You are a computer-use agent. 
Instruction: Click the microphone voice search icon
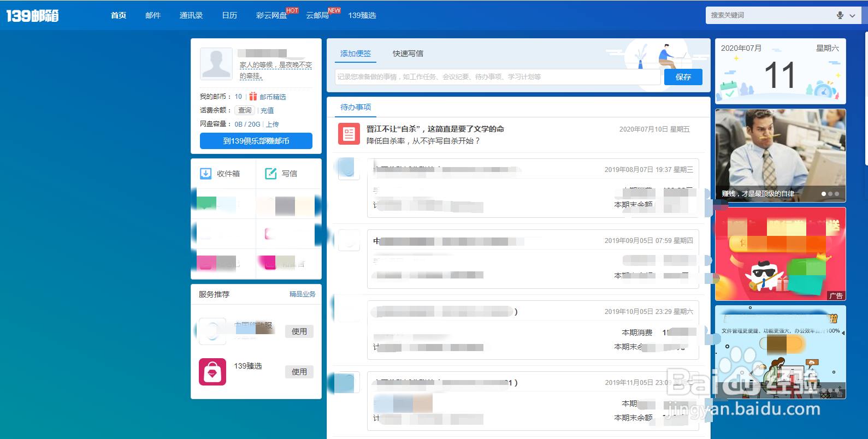[840, 15]
